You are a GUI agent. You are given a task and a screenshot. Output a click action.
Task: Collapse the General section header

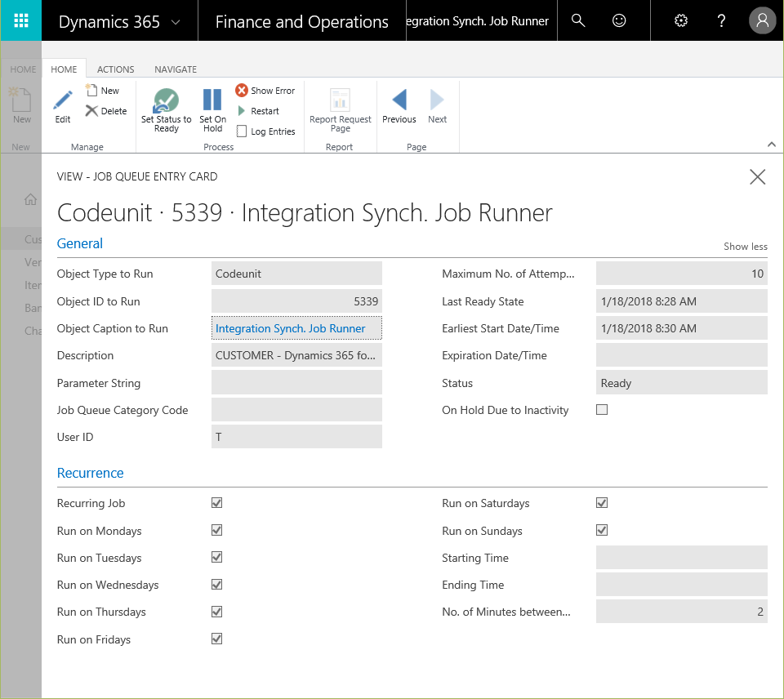pos(80,243)
